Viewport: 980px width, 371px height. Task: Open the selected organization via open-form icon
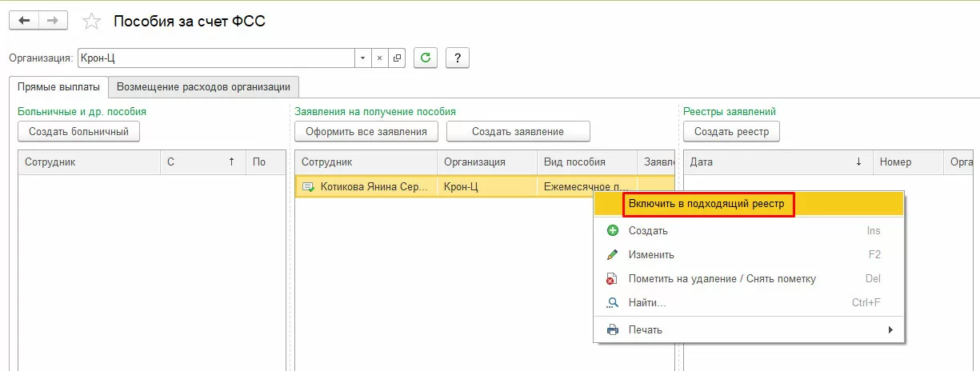[398, 58]
